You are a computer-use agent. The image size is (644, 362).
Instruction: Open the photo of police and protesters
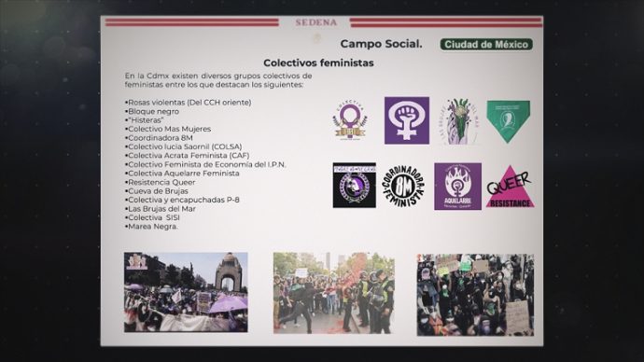(334, 293)
